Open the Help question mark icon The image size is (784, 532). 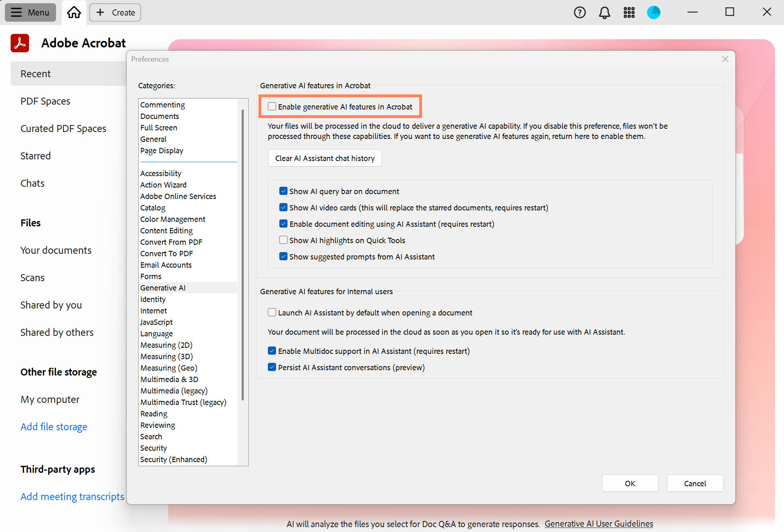pyautogui.click(x=580, y=12)
